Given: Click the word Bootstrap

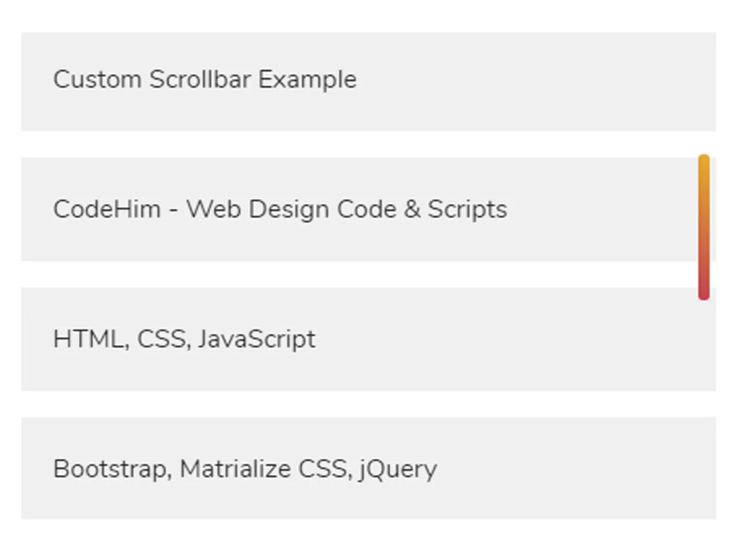Looking at the screenshot, I should [112, 469].
